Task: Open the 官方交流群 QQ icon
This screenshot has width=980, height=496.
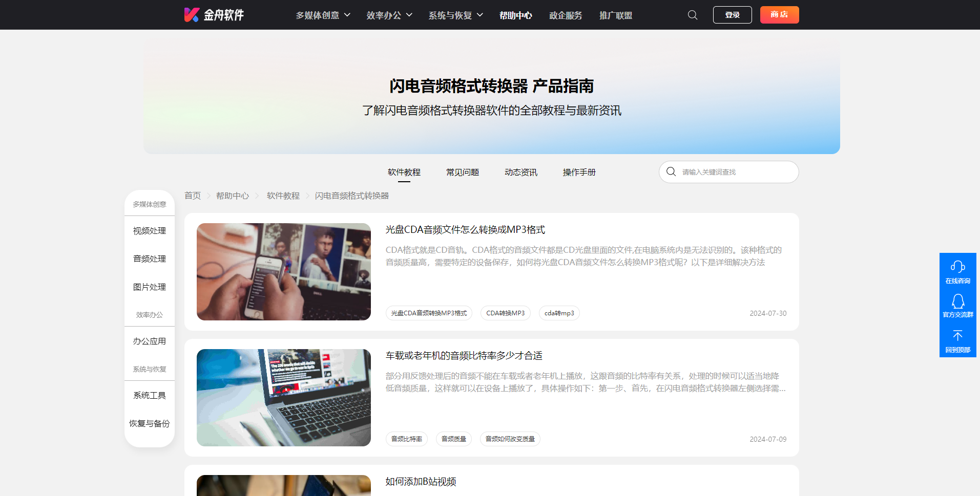Action: 957,301
